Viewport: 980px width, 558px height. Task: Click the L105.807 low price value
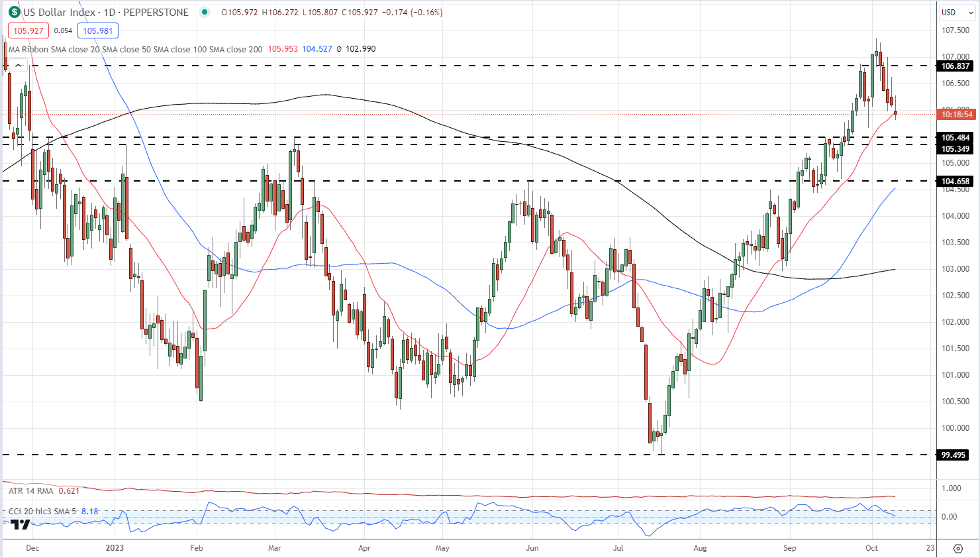click(320, 12)
